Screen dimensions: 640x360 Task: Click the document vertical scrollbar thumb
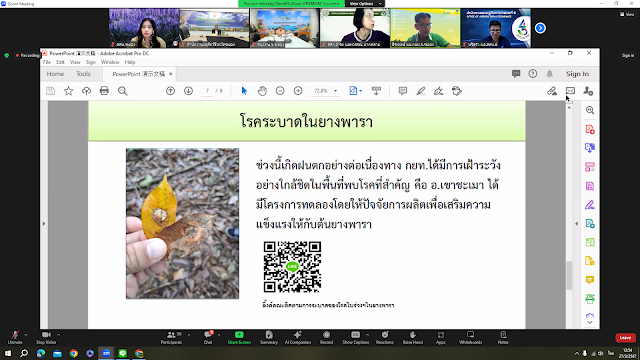click(569, 275)
